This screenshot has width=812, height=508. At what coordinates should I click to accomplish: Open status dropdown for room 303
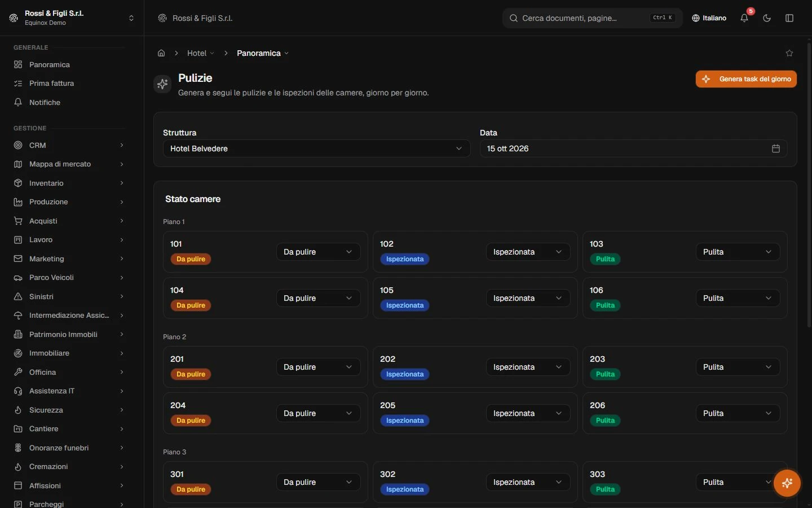tap(738, 482)
